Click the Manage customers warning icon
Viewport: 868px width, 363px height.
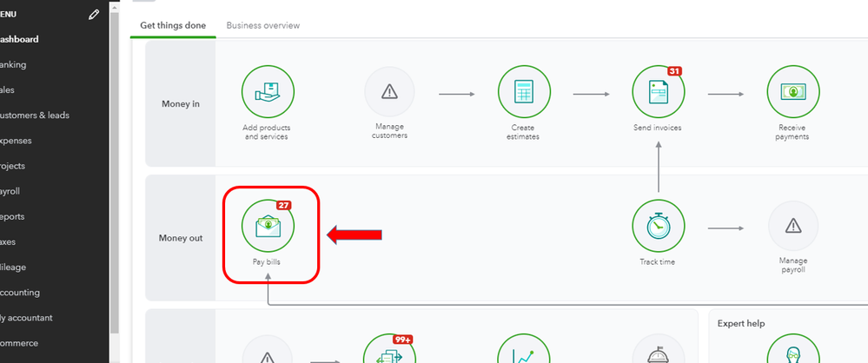point(389,92)
